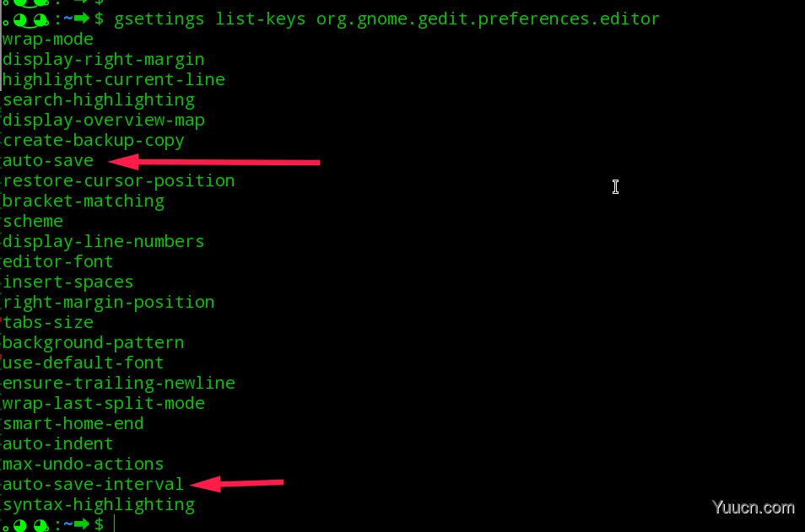Screen dimensions: 805x532
Task: Click the create-backup-copy entry
Action: click(93, 141)
